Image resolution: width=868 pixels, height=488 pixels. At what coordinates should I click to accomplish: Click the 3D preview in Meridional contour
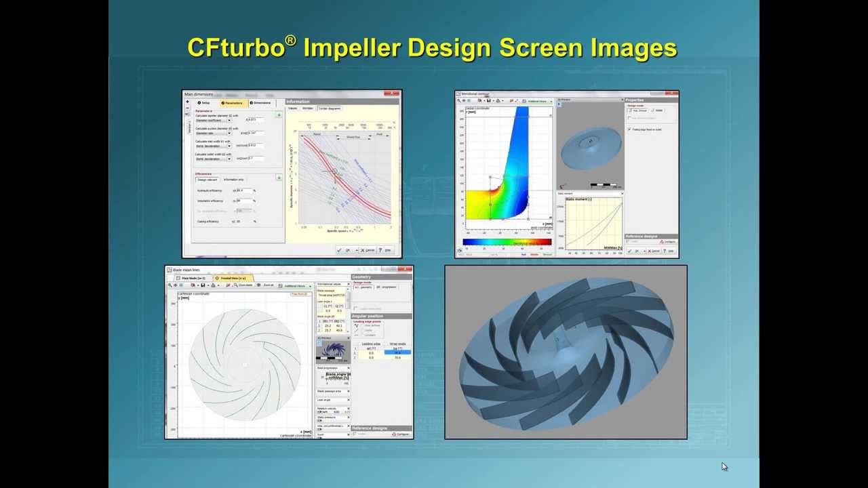pyautogui.click(x=591, y=146)
